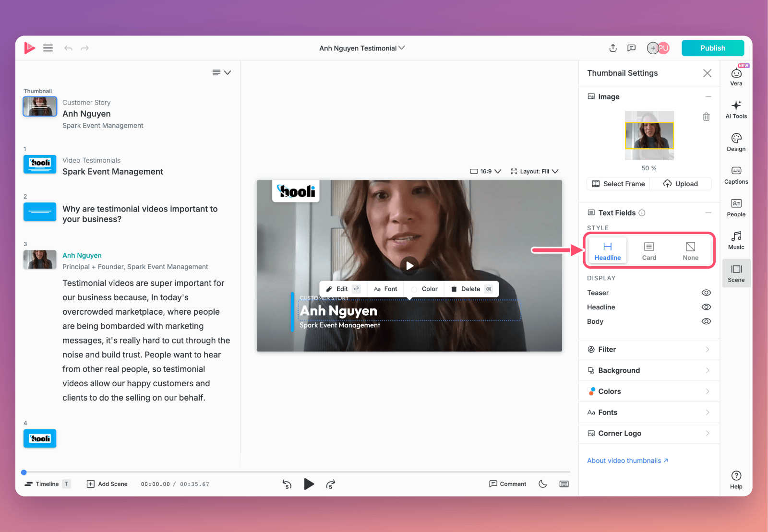Open the People panel
This screenshot has width=768, height=532.
tap(736, 208)
